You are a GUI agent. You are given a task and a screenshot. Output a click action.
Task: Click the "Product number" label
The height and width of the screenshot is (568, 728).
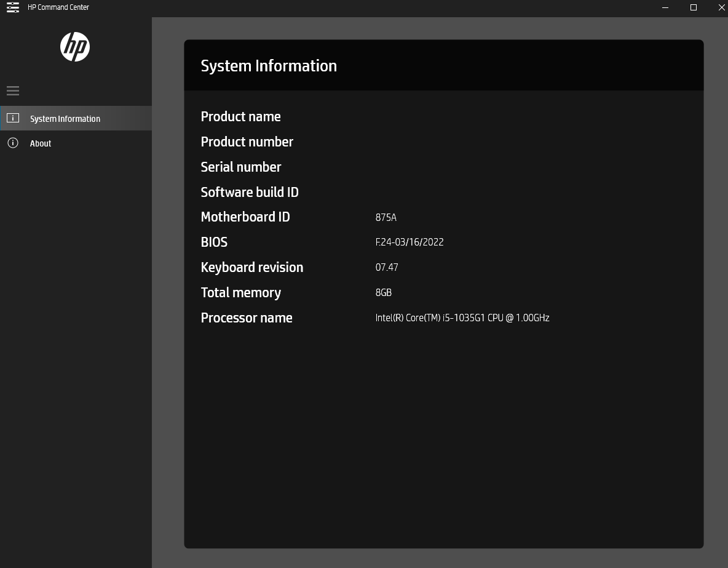(247, 142)
